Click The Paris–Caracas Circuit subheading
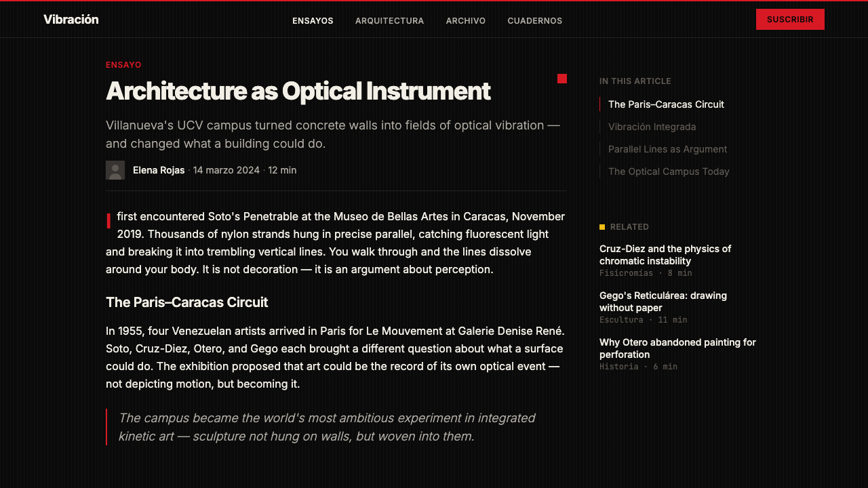 pos(187,302)
